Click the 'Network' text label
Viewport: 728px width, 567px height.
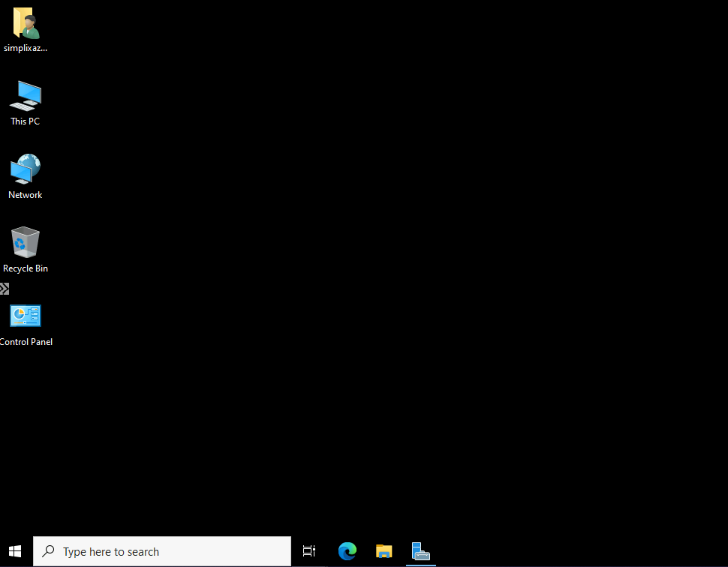coord(26,195)
